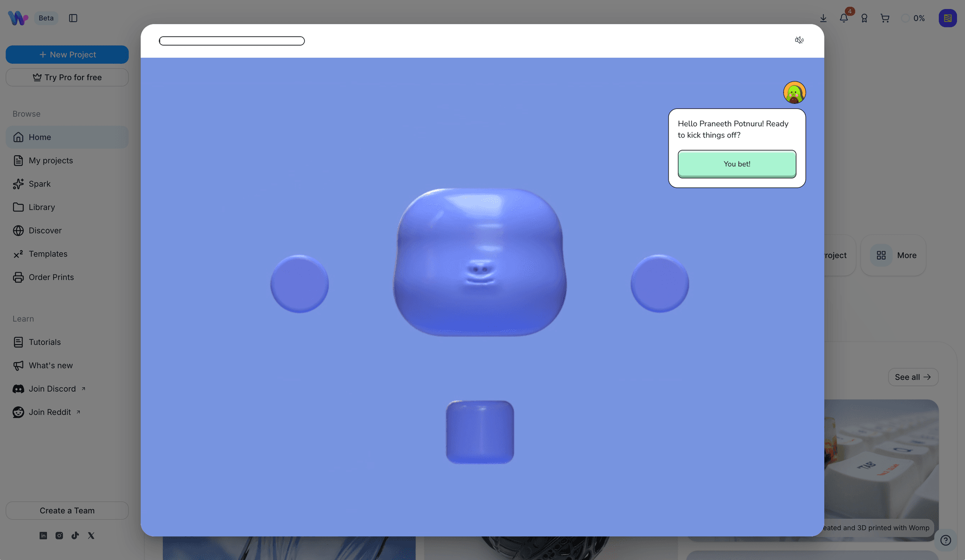The height and width of the screenshot is (560, 965).
Task: Click the avocado assistant avatar
Action: pyautogui.click(x=794, y=92)
